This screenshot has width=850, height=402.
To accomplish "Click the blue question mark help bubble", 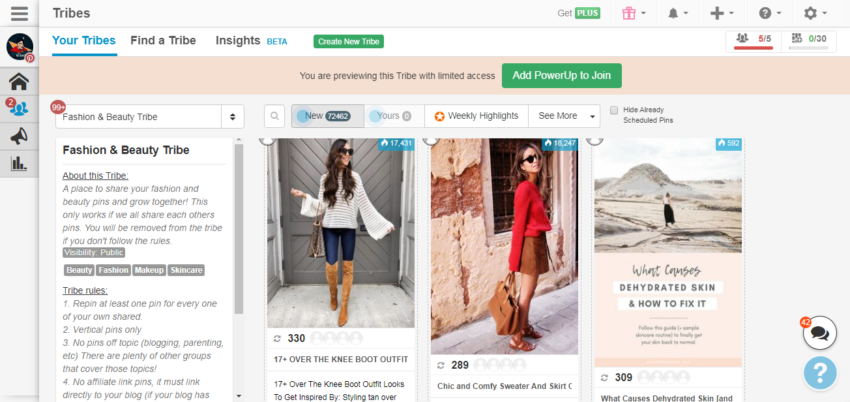I will [819, 374].
